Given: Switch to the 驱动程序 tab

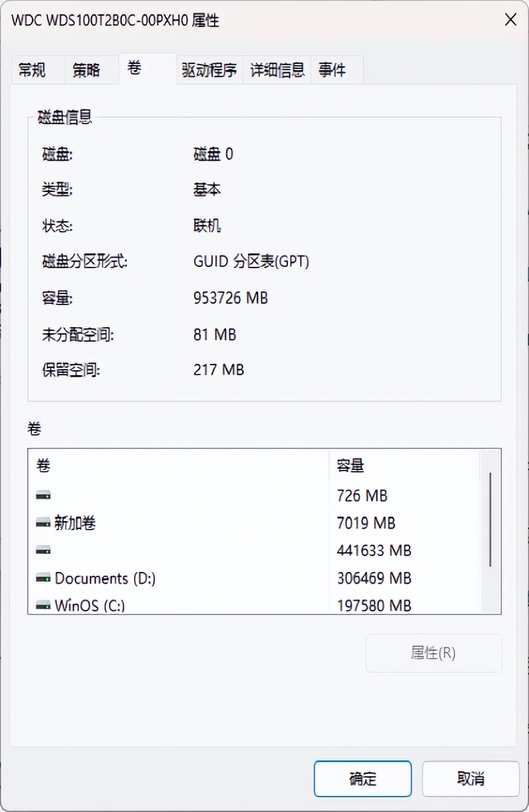Looking at the screenshot, I should 208,70.
